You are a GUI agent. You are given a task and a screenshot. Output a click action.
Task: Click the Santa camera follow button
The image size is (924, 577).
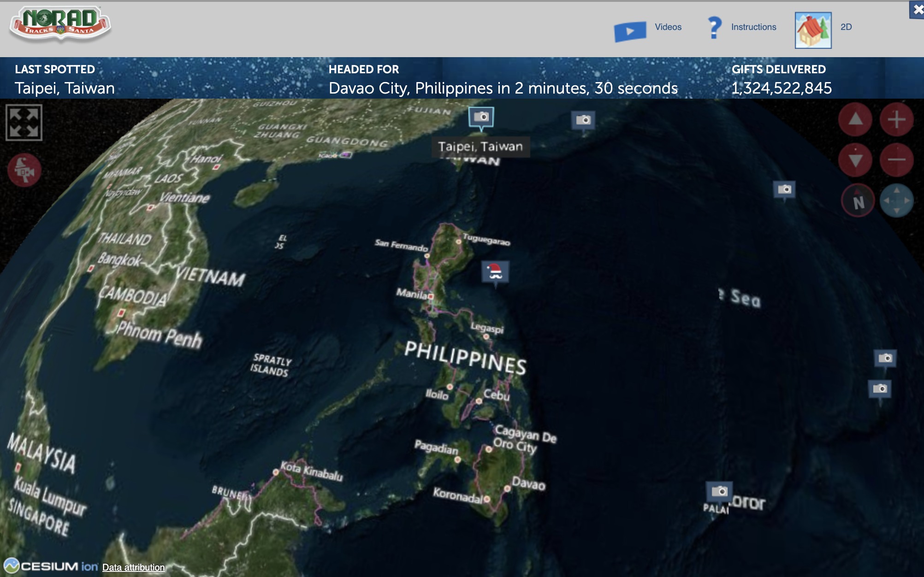pyautogui.click(x=24, y=170)
